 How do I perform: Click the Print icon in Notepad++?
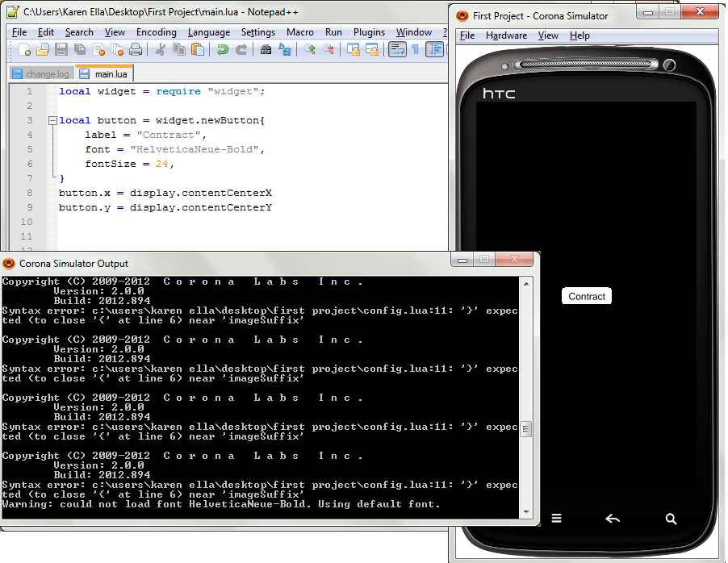[136, 49]
